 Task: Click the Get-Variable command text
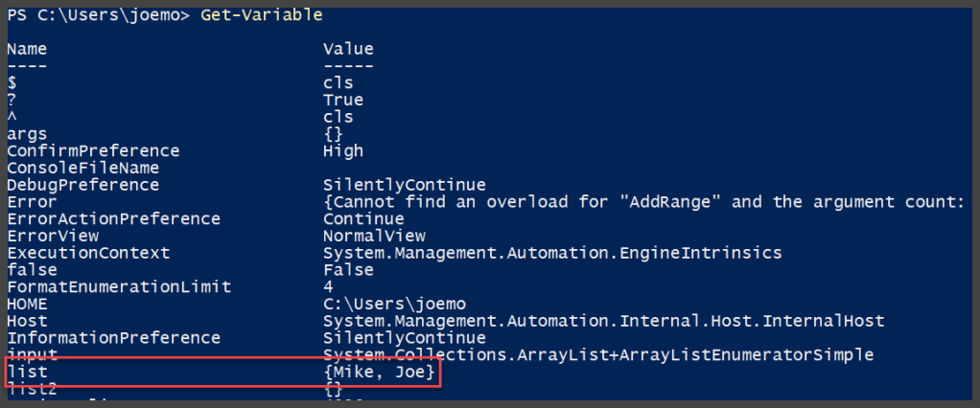tap(261, 15)
